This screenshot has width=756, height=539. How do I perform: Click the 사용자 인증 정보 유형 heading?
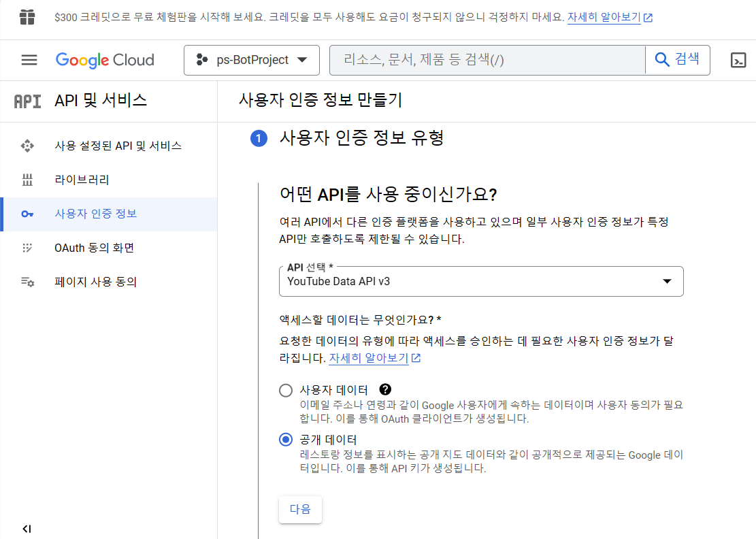pos(361,138)
